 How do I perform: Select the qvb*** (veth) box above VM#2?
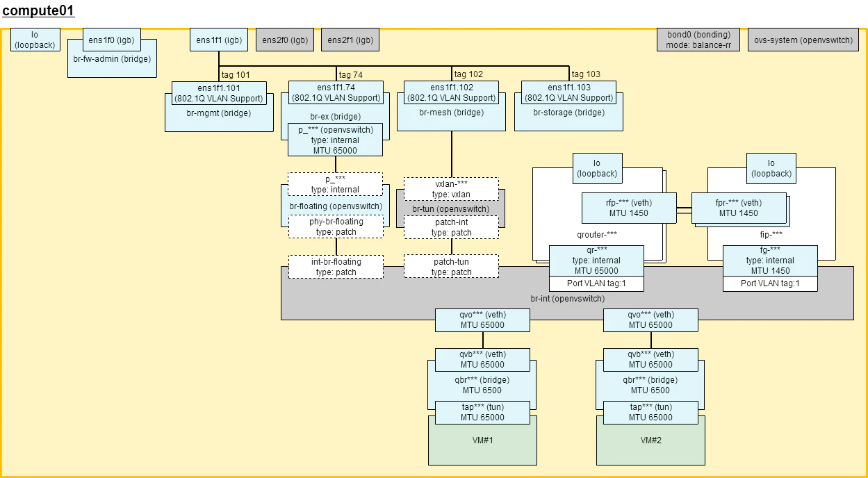pyautogui.click(x=651, y=359)
